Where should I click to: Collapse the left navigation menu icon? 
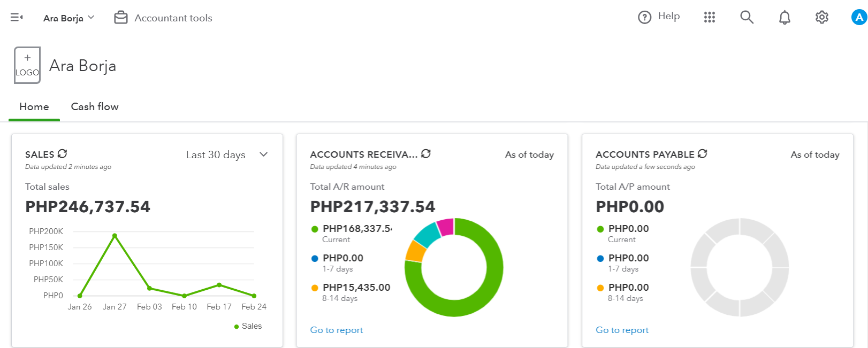tap(17, 18)
